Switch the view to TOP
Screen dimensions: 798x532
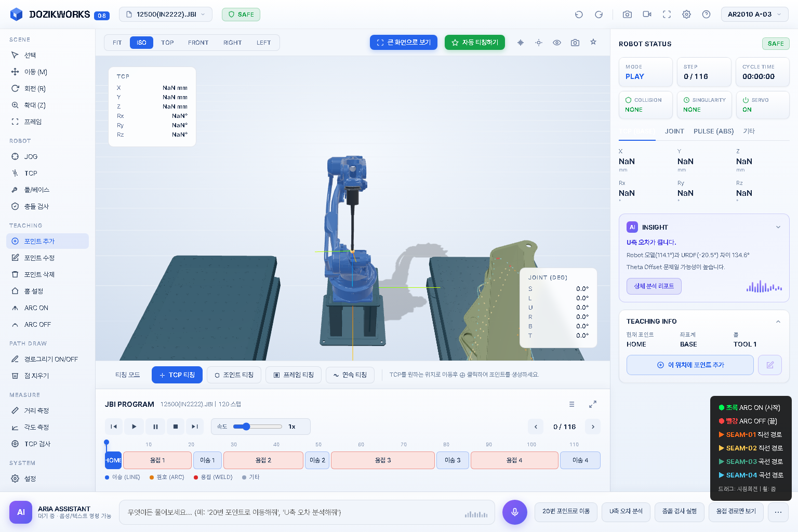pos(167,43)
